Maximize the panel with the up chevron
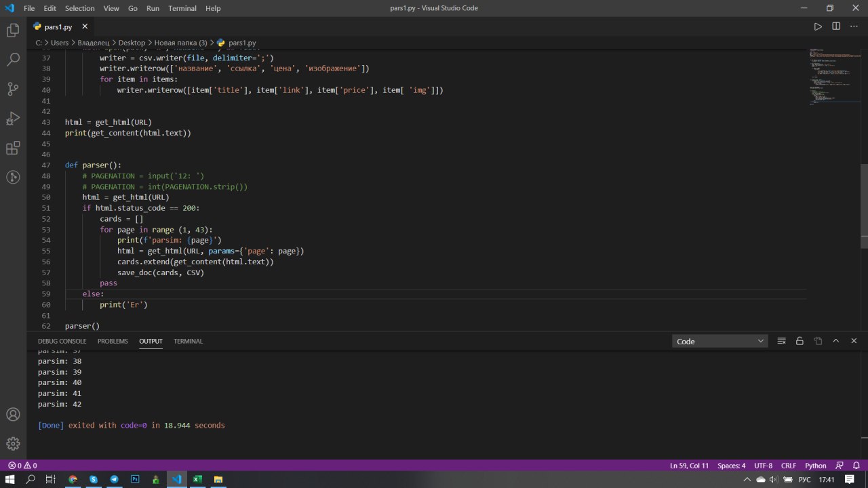This screenshot has height=488, width=868. point(836,341)
